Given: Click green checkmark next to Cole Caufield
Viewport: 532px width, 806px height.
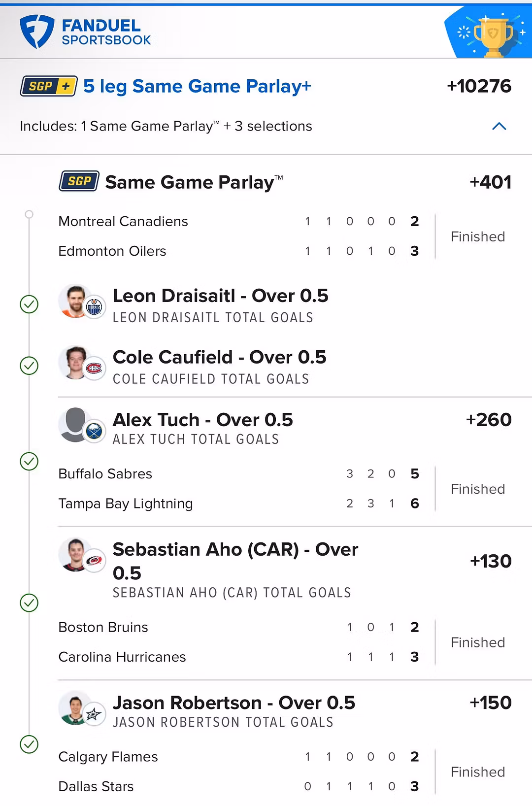Looking at the screenshot, I should pyautogui.click(x=29, y=366).
